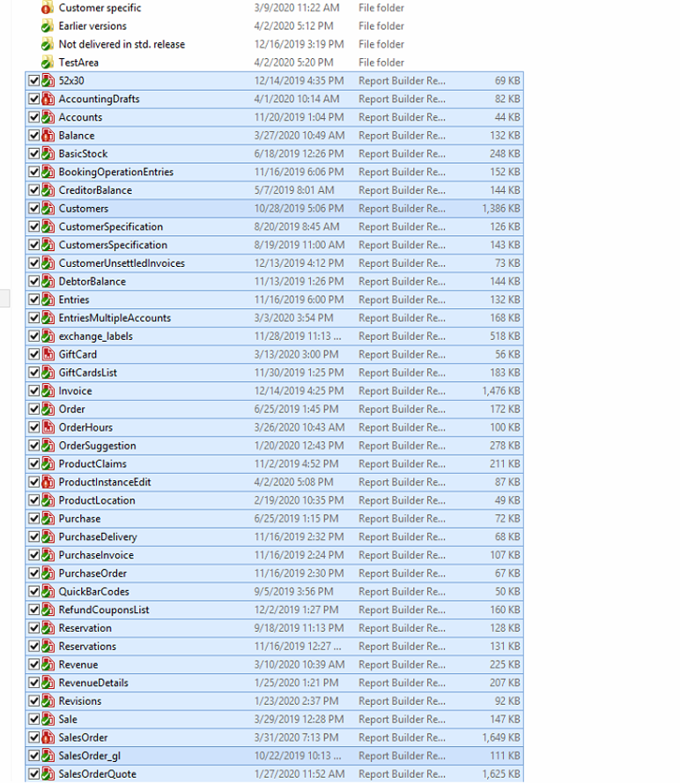Screen dimensions: 680x784
Task: Click the 1,386 KB size of Customers
Action: pyautogui.click(x=501, y=209)
